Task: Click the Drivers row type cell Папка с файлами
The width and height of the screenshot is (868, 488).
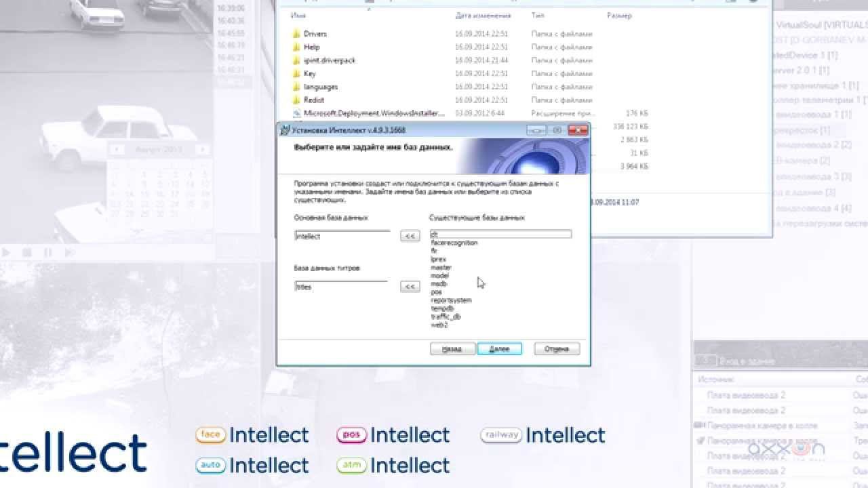Action: tap(562, 34)
